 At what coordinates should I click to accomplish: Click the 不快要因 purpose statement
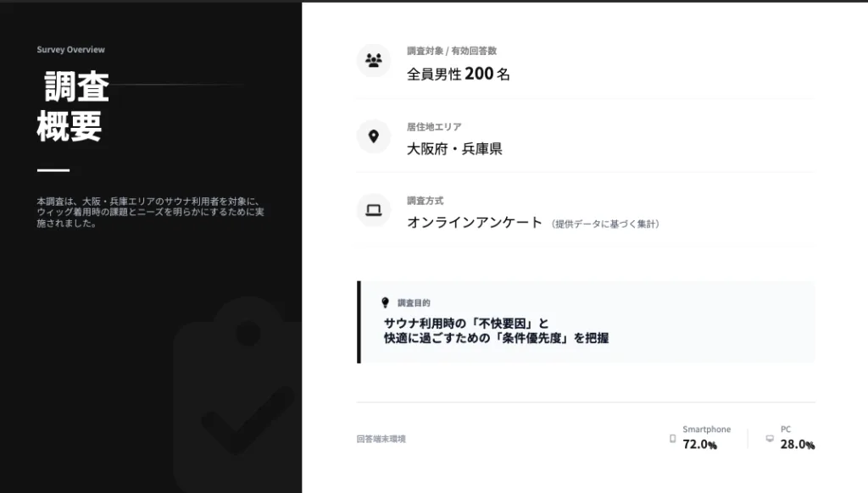(496, 330)
